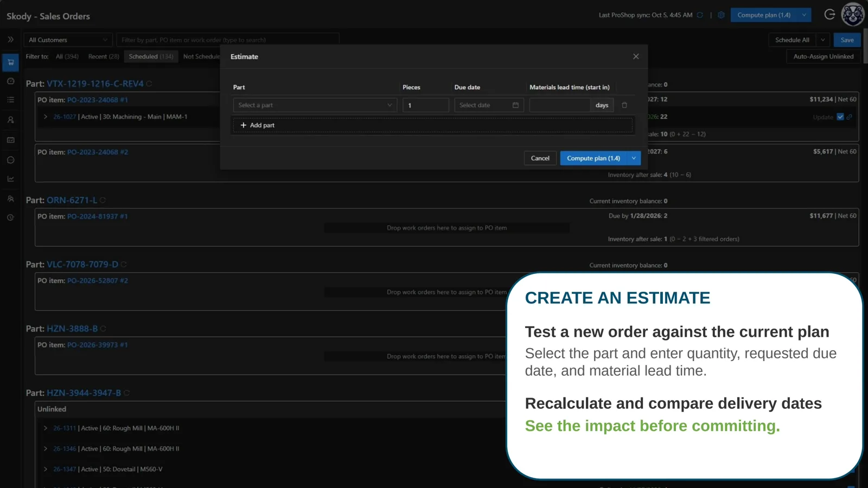868x488 pixels.
Task: Expand work order 26-1311 row
Action: click(46, 428)
